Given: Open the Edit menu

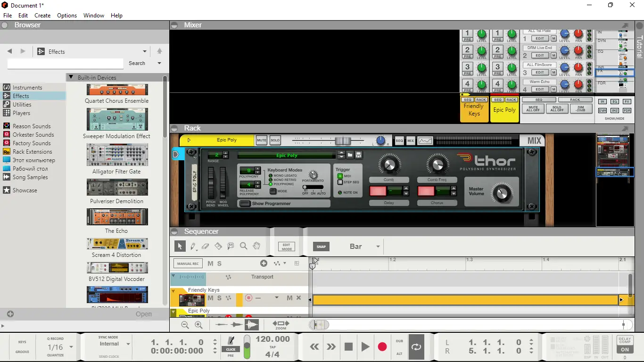Looking at the screenshot, I should (23, 16).
